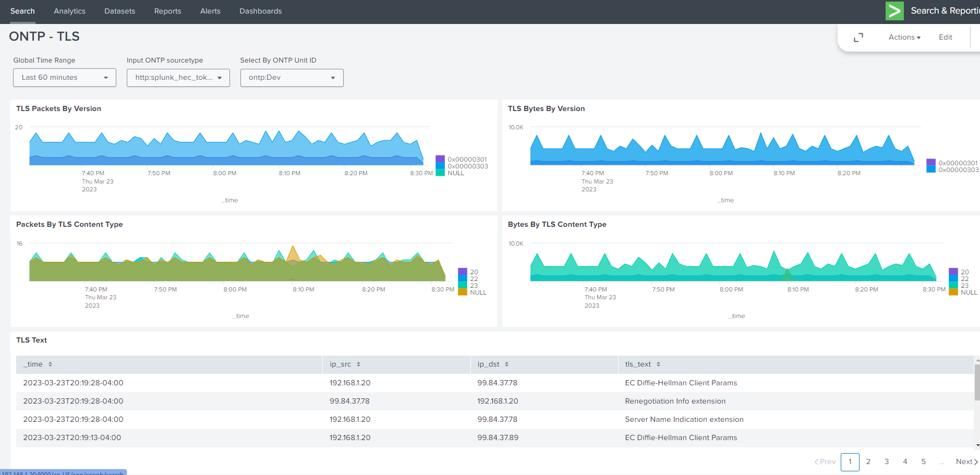Screen dimensions: 980x475
Task: Open Input ONTP sourcetype dropdown
Action: (x=178, y=78)
